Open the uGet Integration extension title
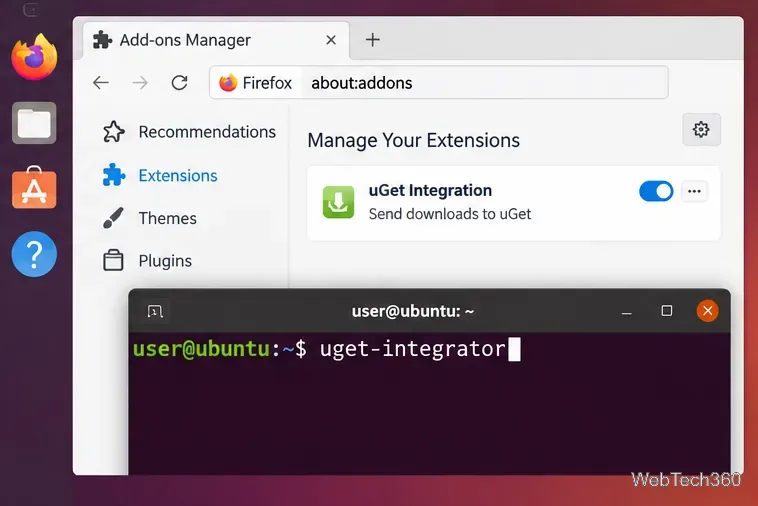Screen dimensions: 758x506 pyautogui.click(x=430, y=190)
